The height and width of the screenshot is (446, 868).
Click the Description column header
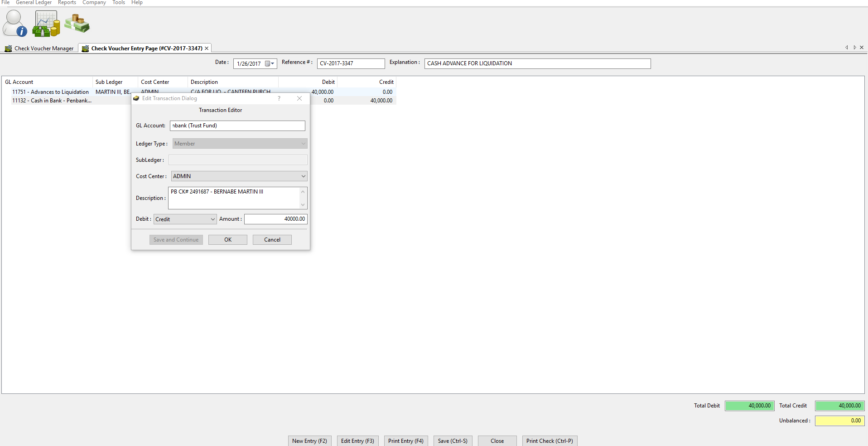point(233,82)
